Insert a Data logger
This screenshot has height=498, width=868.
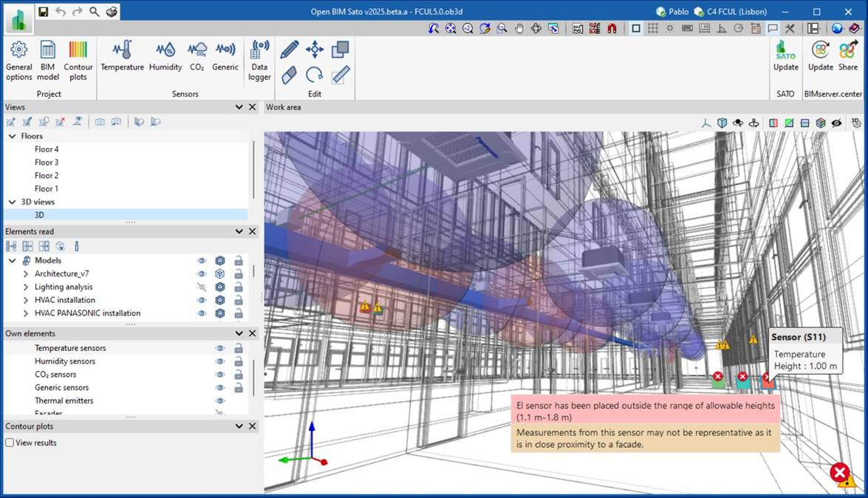pyautogui.click(x=259, y=60)
